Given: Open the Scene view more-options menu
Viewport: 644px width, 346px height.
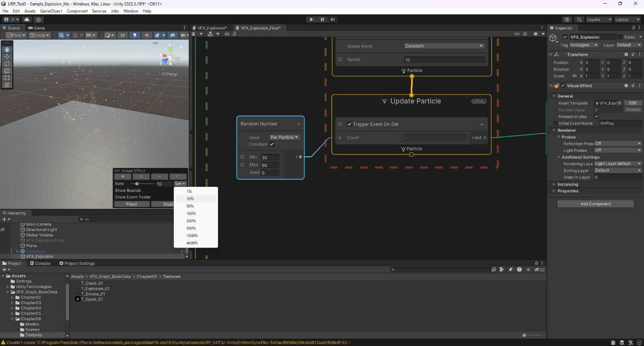Looking at the screenshot, I should tap(184, 28).
